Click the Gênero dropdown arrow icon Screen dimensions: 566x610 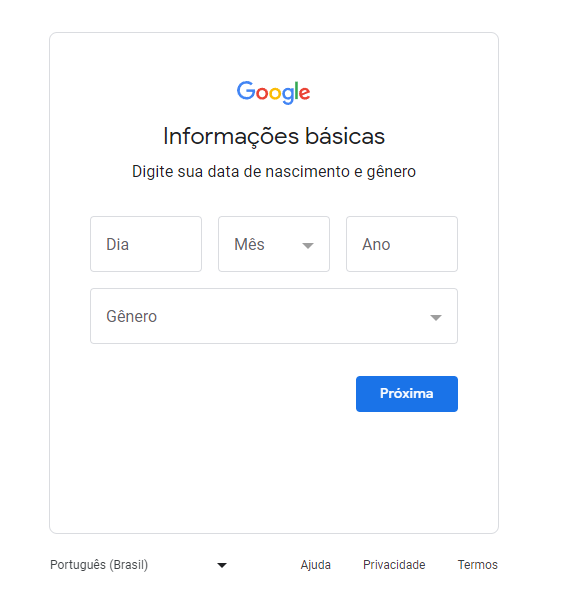436,317
